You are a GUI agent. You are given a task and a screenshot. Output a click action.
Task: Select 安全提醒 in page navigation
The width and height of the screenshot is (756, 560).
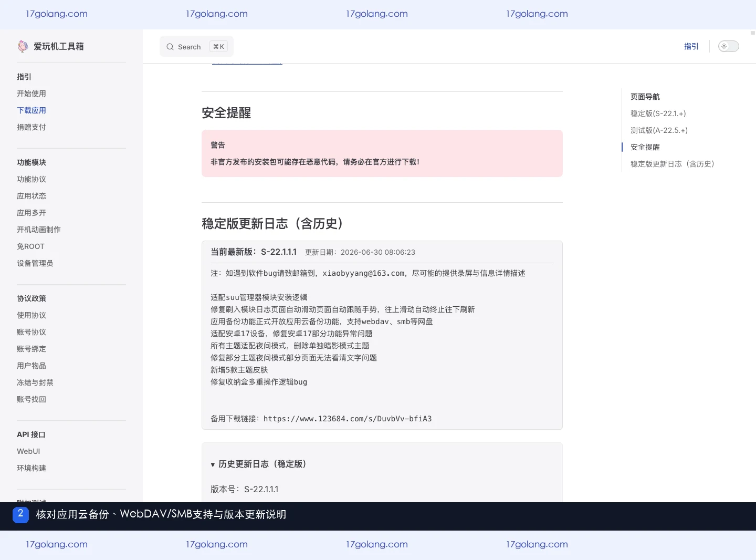coord(645,147)
